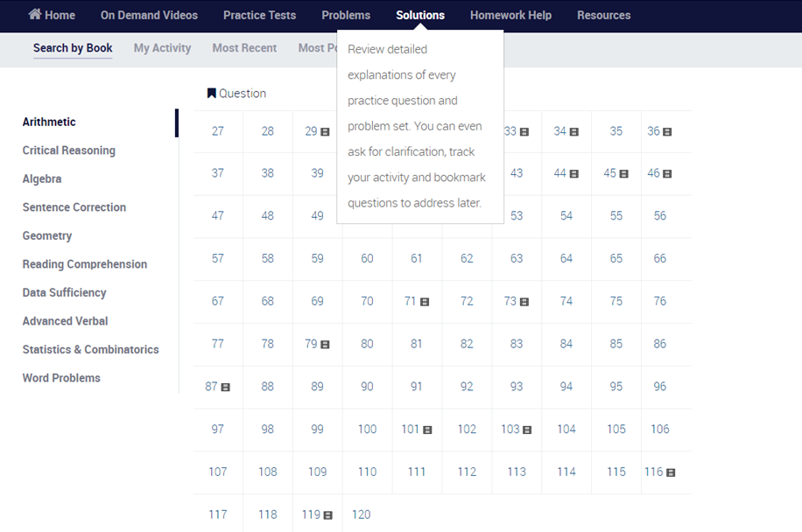Switch to the Most Recent tab
This screenshot has width=802, height=532.
pyautogui.click(x=244, y=48)
